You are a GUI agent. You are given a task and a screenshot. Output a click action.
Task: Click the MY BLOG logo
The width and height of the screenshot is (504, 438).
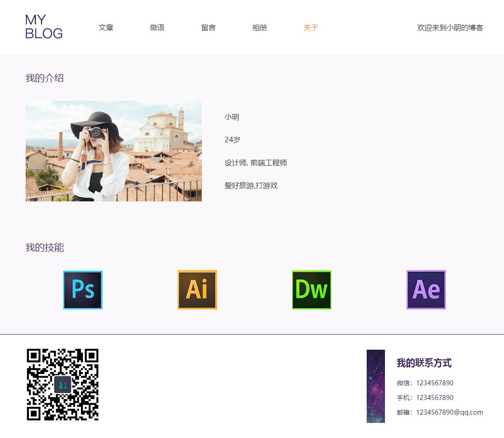coord(44,27)
